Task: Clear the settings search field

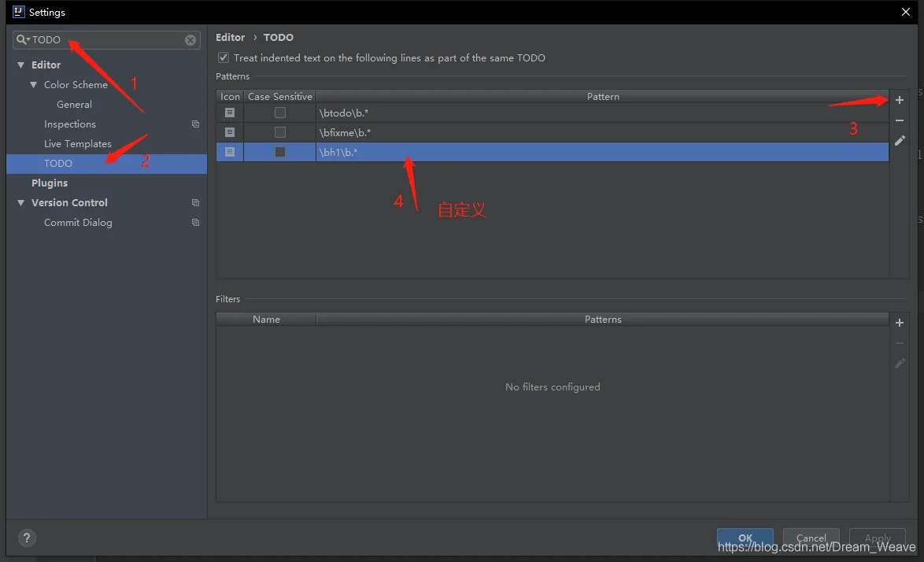Action: point(190,40)
